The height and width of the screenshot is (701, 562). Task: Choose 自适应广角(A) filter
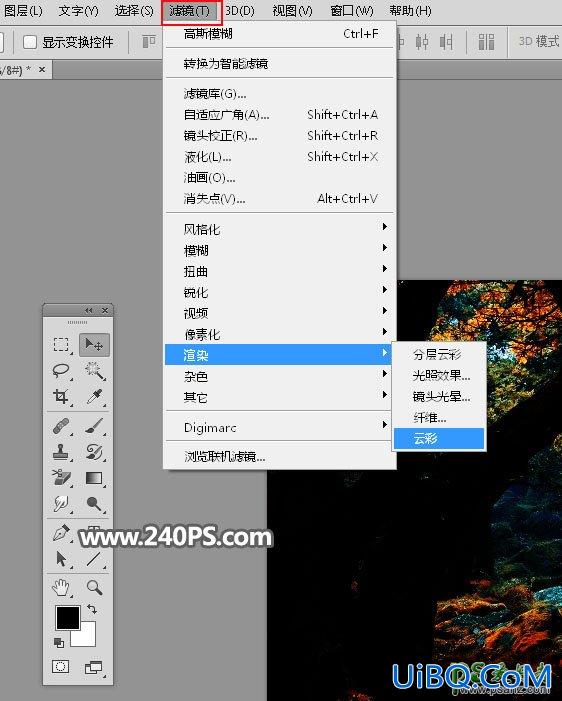tap(280, 114)
